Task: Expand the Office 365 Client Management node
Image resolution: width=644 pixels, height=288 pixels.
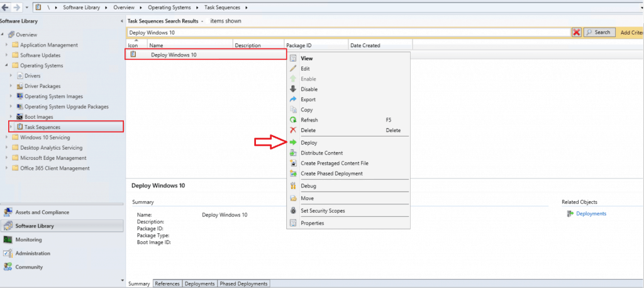Action: pyautogui.click(x=6, y=169)
